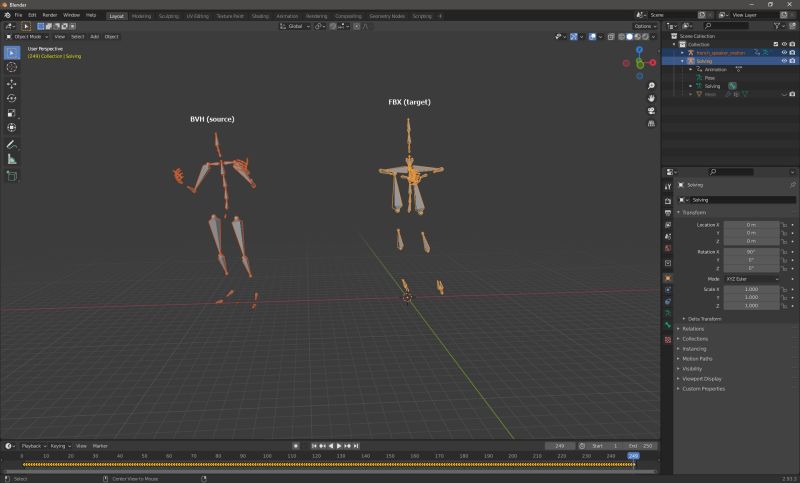Open the Options dropdown in viewport header
This screenshot has height=483, width=800.
point(645,26)
